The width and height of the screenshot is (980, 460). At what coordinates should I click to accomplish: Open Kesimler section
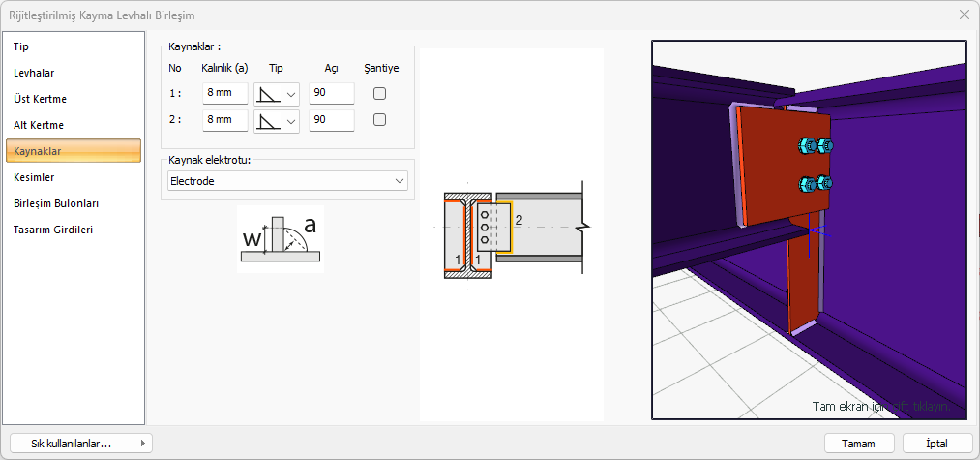click(x=34, y=177)
